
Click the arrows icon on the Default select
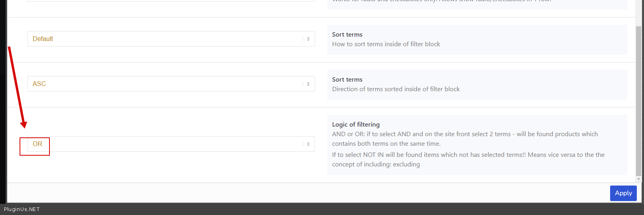(x=308, y=39)
